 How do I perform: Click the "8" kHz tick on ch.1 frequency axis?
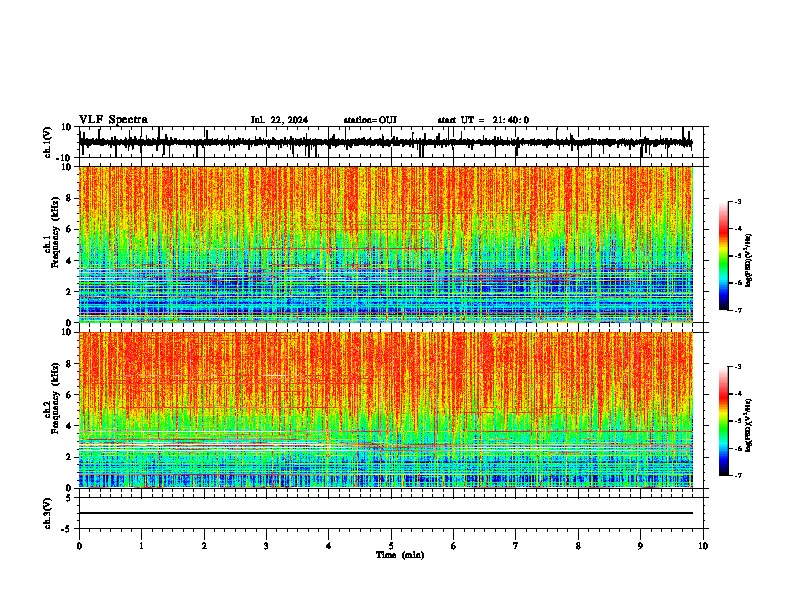(69, 198)
